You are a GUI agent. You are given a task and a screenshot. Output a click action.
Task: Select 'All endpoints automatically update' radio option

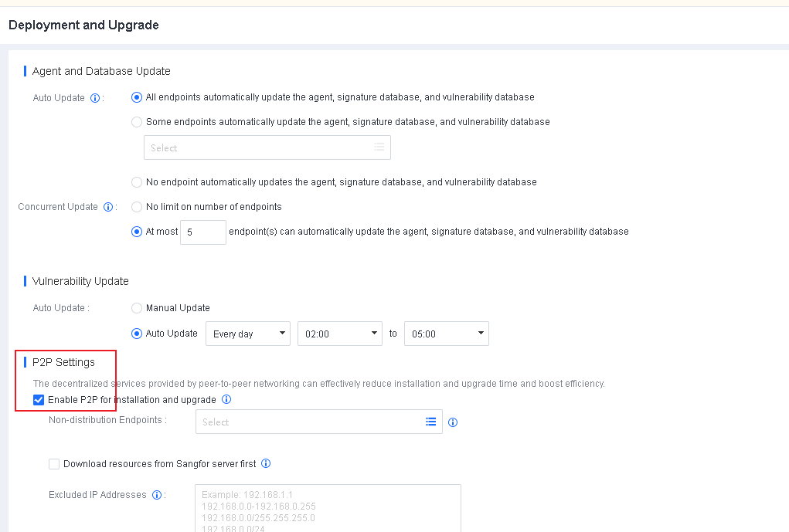pos(137,97)
